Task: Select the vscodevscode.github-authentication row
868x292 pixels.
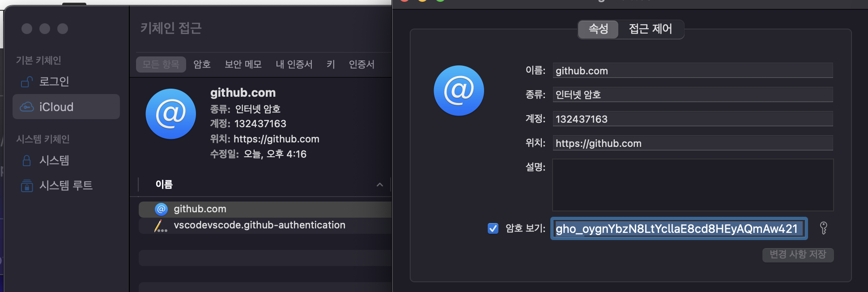Action: click(265, 225)
